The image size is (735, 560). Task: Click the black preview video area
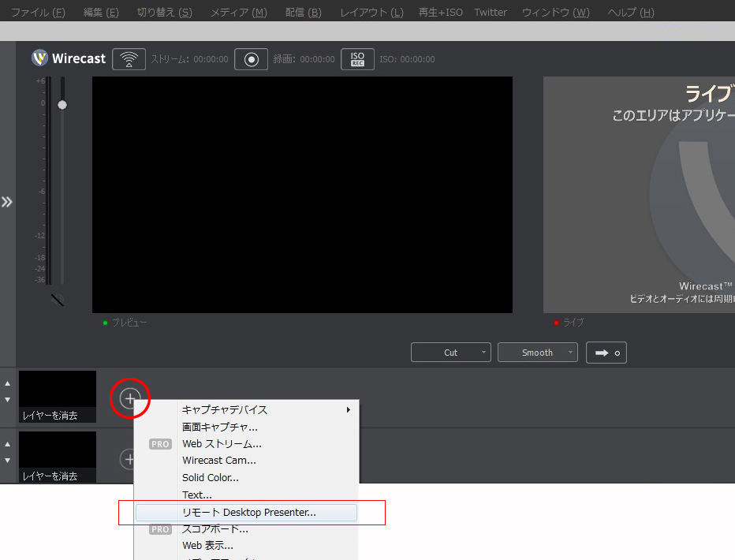click(x=302, y=195)
